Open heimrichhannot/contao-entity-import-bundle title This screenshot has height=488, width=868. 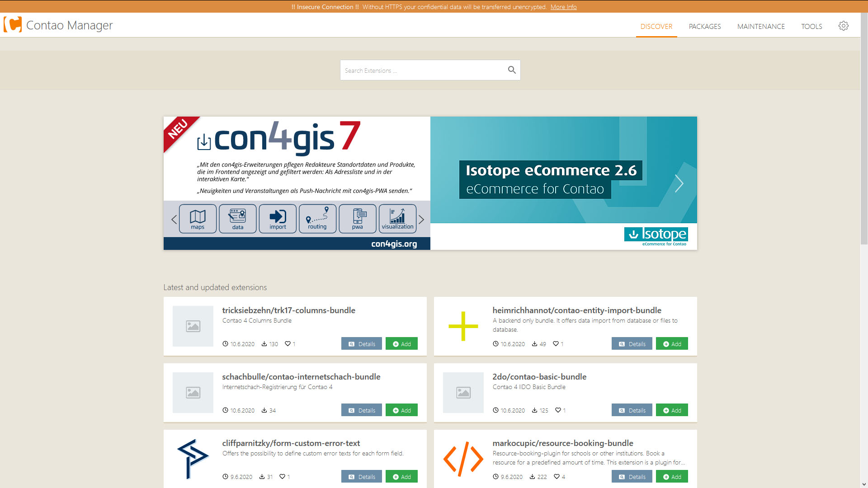tap(577, 310)
